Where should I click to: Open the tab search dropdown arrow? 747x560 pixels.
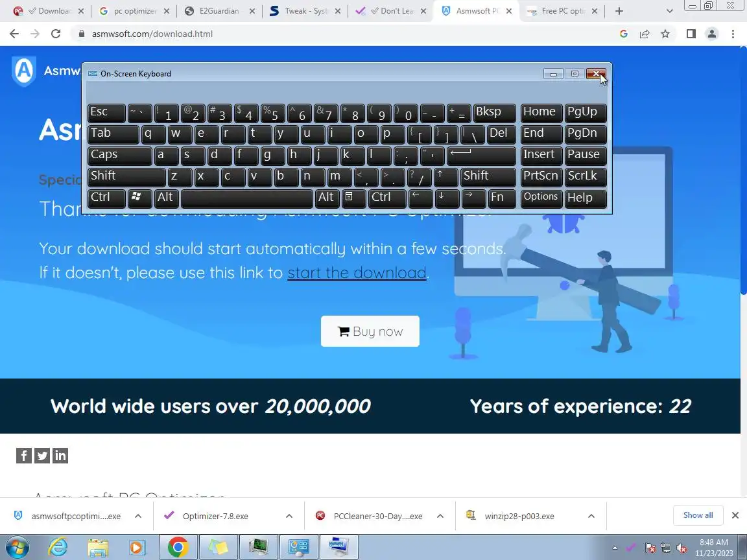tap(669, 11)
